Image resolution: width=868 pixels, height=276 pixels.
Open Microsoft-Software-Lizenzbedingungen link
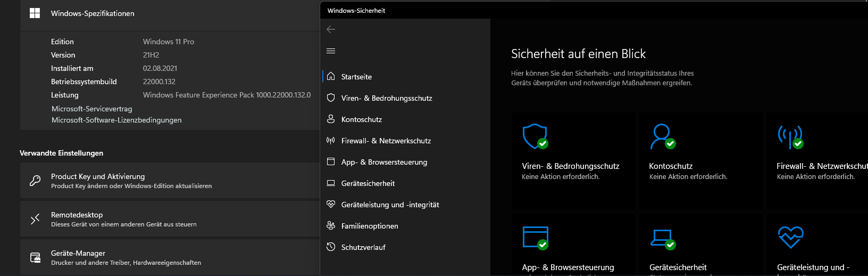click(116, 120)
